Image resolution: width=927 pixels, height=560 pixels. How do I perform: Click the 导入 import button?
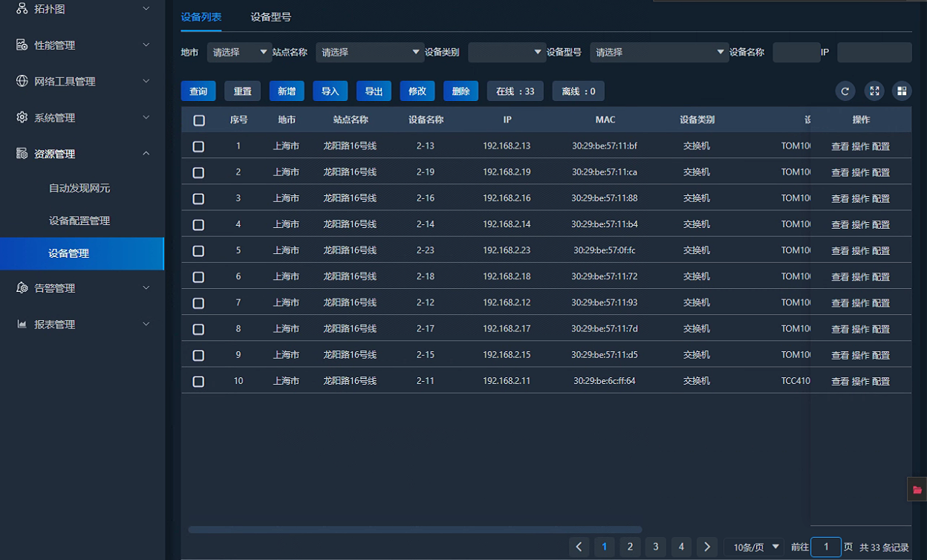331,91
